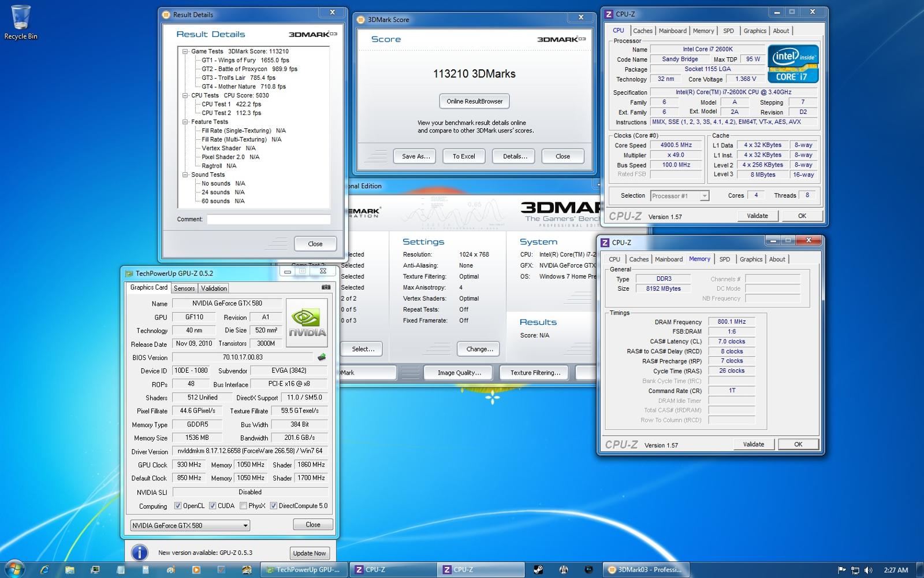Click the Result Details window title icon
924x578 pixels.
166,15
